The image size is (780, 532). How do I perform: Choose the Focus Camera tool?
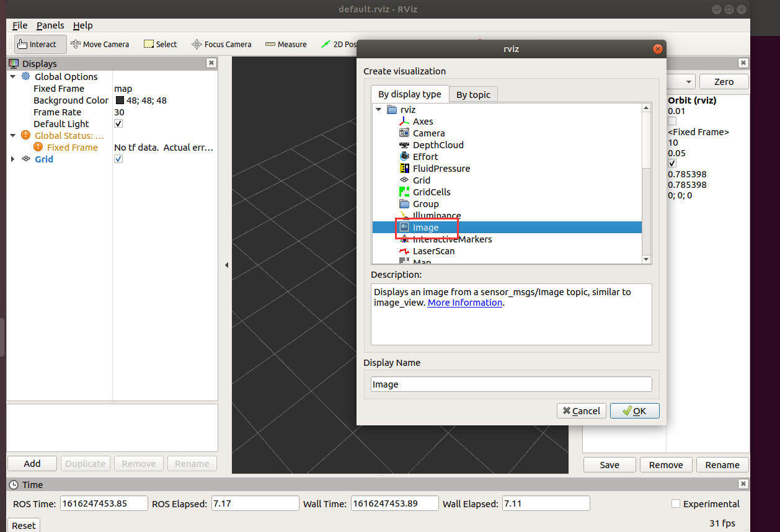221,44
